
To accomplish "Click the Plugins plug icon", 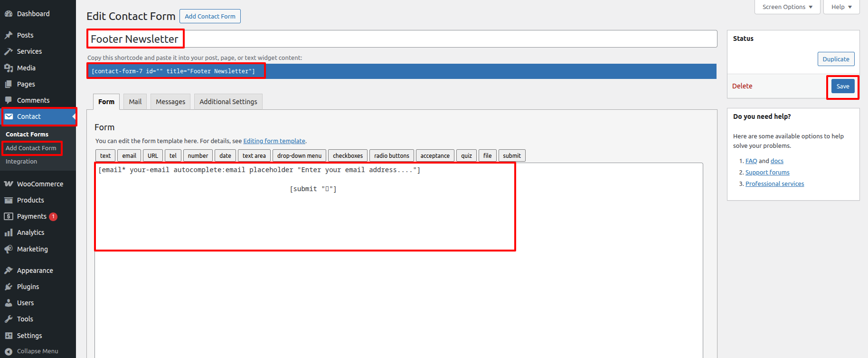I will [x=9, y=287].
